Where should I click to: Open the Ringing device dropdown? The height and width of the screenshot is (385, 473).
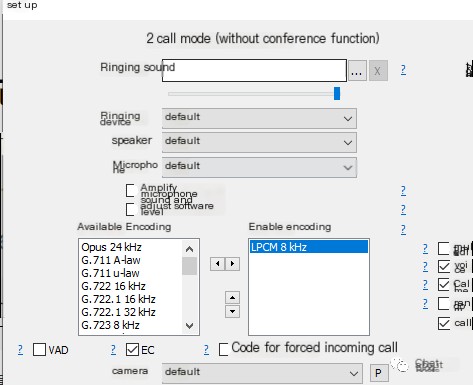click(259, 118)
